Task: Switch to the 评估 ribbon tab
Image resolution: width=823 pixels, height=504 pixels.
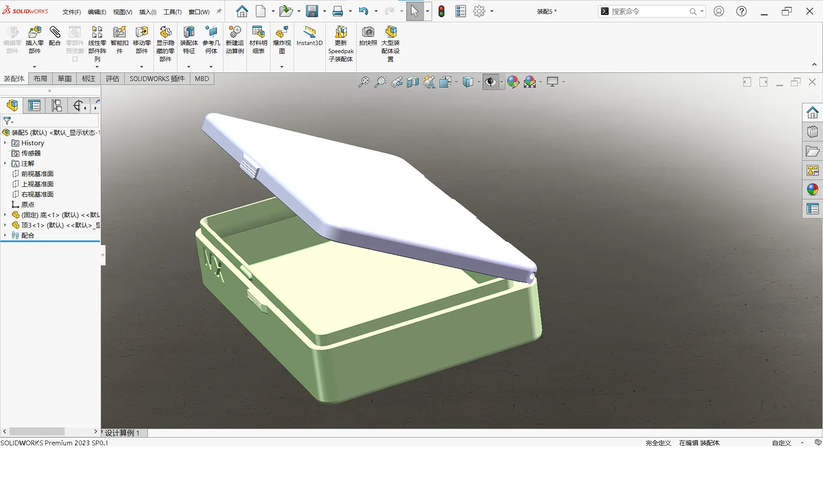Action: coord(112,78)
